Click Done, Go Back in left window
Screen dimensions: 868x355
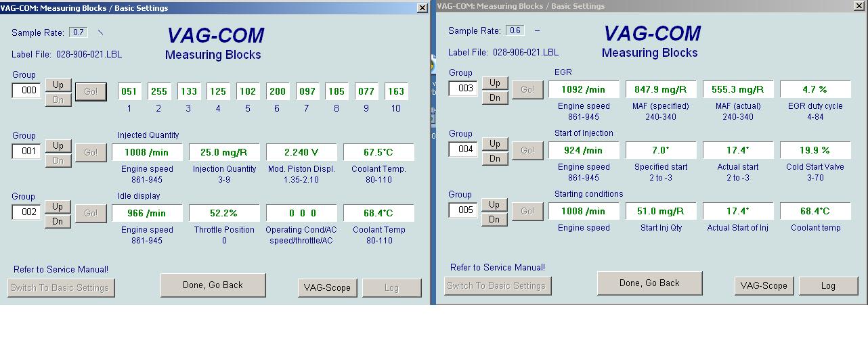213,285
